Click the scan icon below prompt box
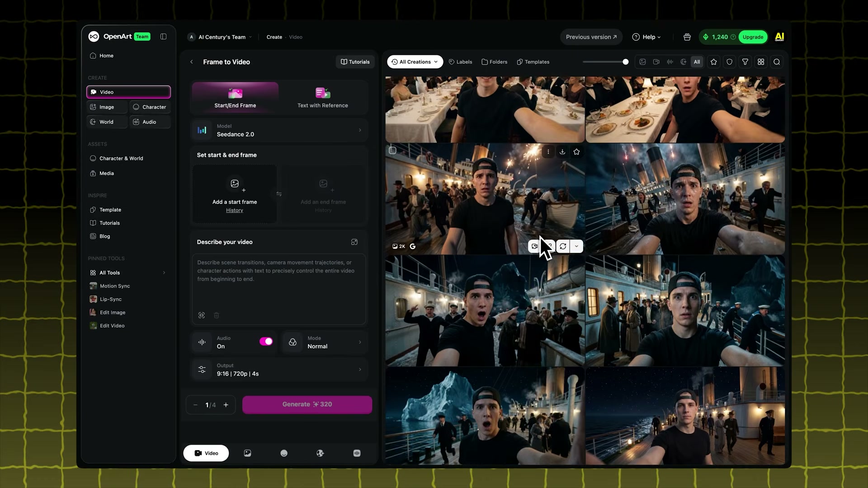This screenshot has height=488, width=868. coord(202,315)
